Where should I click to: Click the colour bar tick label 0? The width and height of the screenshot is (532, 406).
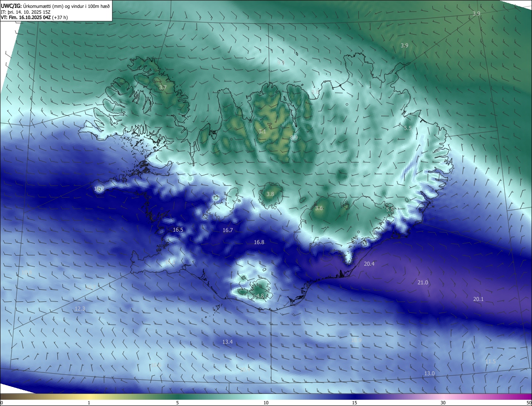2,403
